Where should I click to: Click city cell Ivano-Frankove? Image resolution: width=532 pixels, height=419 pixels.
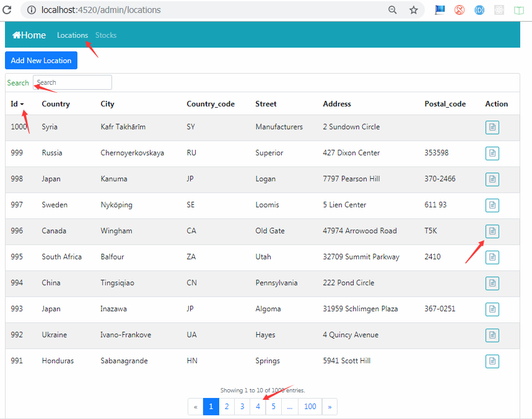[126, 335]
